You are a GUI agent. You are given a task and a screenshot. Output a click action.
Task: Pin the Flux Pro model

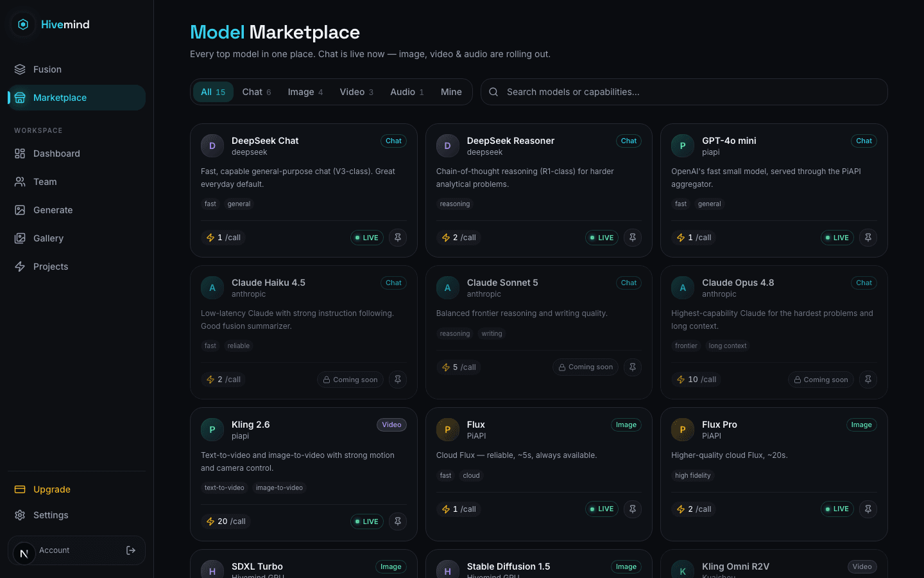[868, 509]
